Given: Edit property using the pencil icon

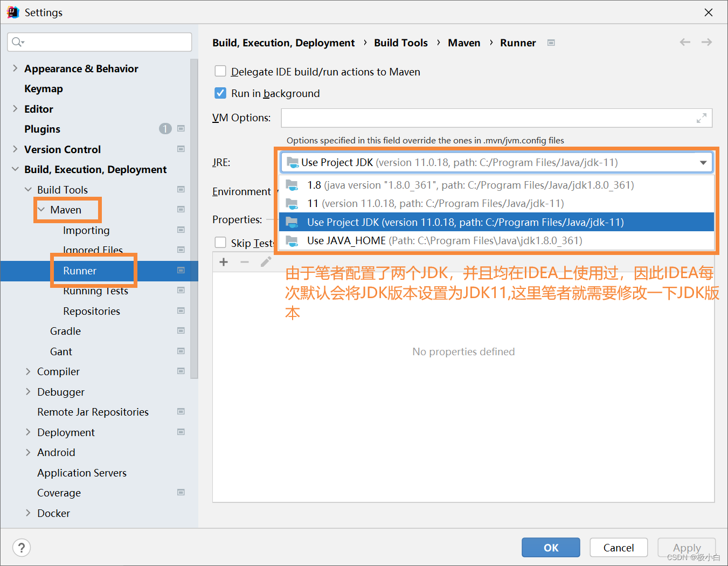Looking at the screenshot, I should (266, 262).
